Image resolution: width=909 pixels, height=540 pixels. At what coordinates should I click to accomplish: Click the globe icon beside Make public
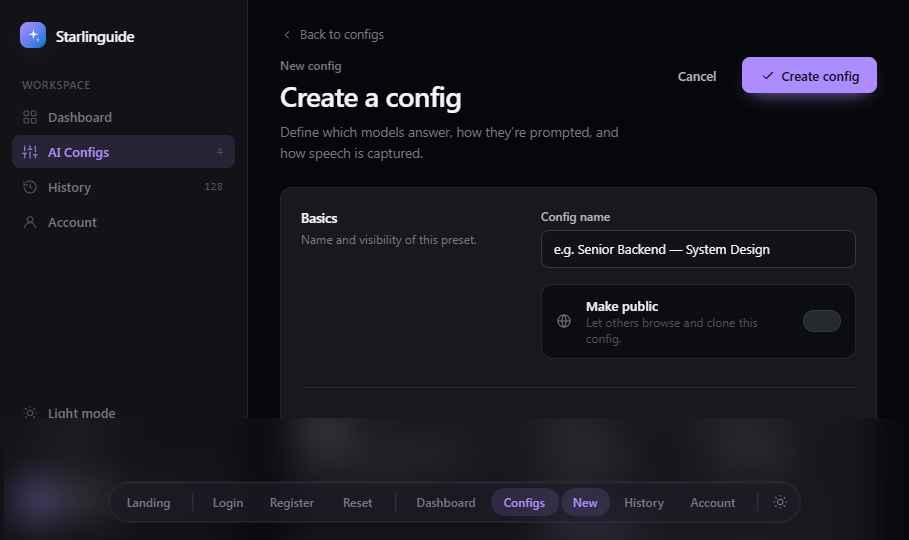click(563, 321)
